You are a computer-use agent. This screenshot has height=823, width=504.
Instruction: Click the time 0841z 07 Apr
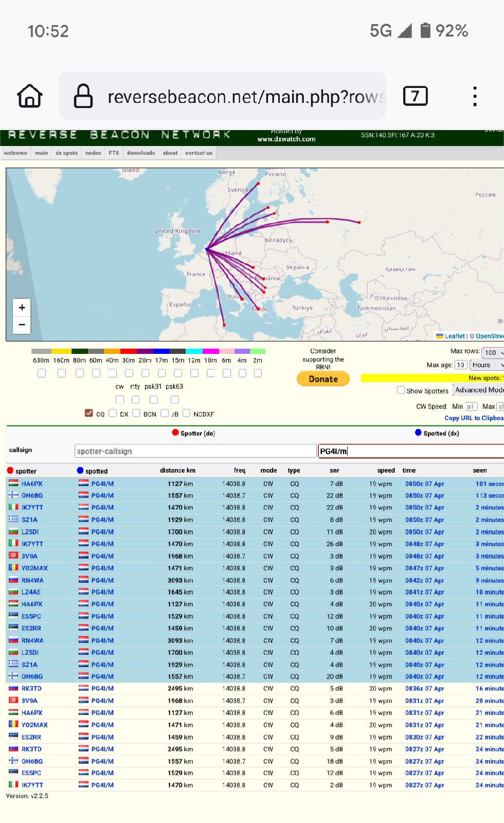424,592
